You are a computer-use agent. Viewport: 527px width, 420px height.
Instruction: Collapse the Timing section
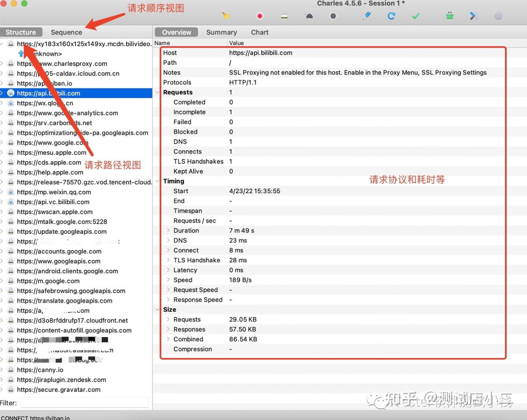[157, 181]
